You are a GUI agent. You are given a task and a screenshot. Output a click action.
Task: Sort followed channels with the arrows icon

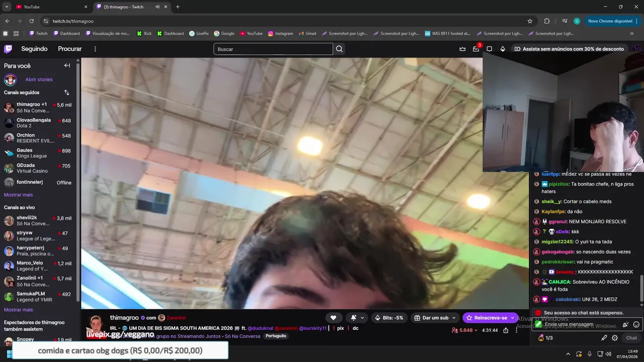66,93
